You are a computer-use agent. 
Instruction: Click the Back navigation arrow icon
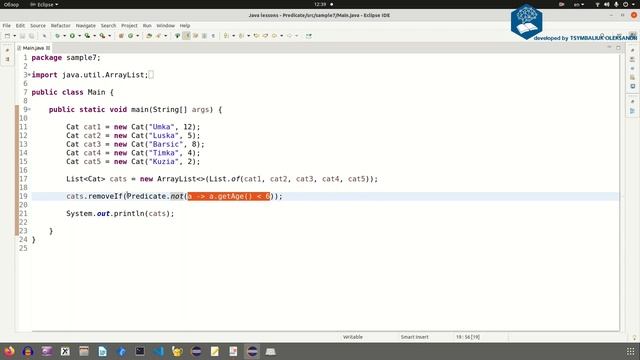point(274,36)
